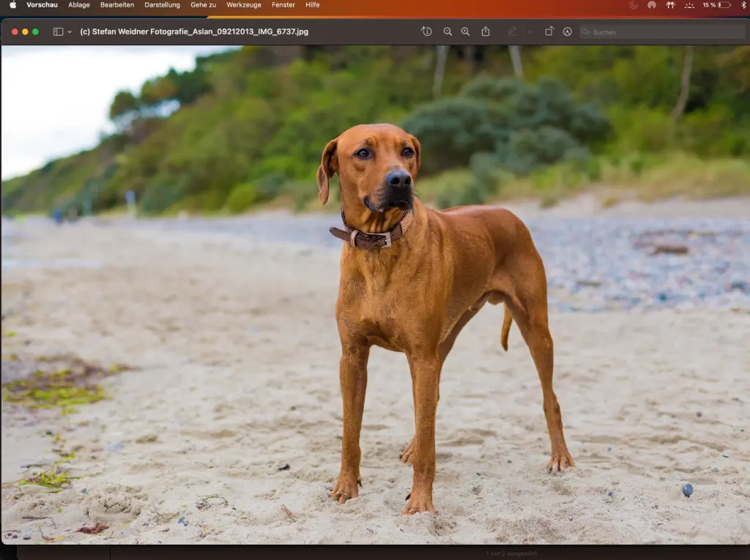Open the Hilfe menu
750x560 pixels.
point(312,5)
